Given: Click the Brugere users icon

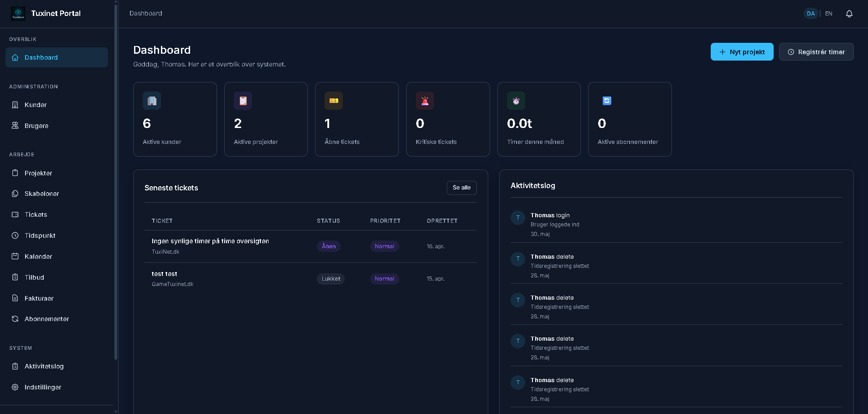Looking at the screenshot, I should pyautogui.click(x=15, y=126).
